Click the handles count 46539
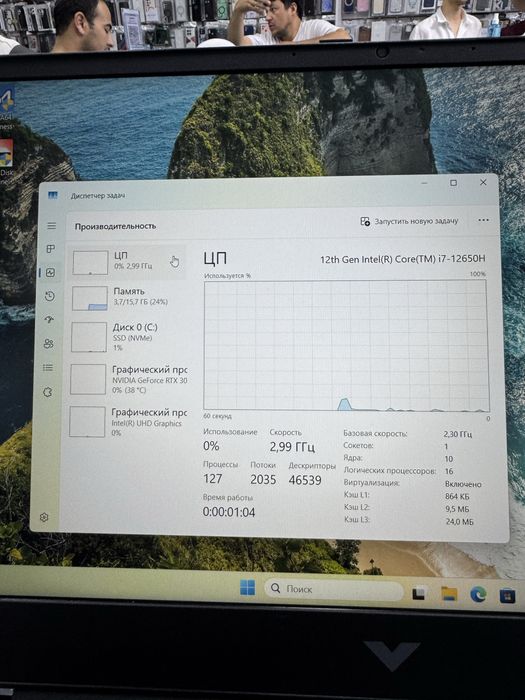Image resolution: width=525 pixels, height=700 pixels. tap(305, 480)
